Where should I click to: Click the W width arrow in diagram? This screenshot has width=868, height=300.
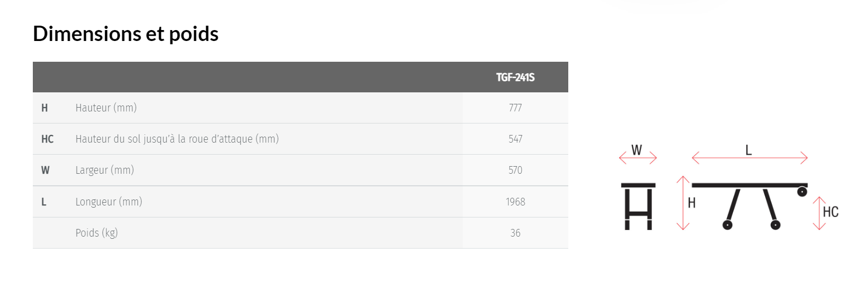tap(638, 158)
